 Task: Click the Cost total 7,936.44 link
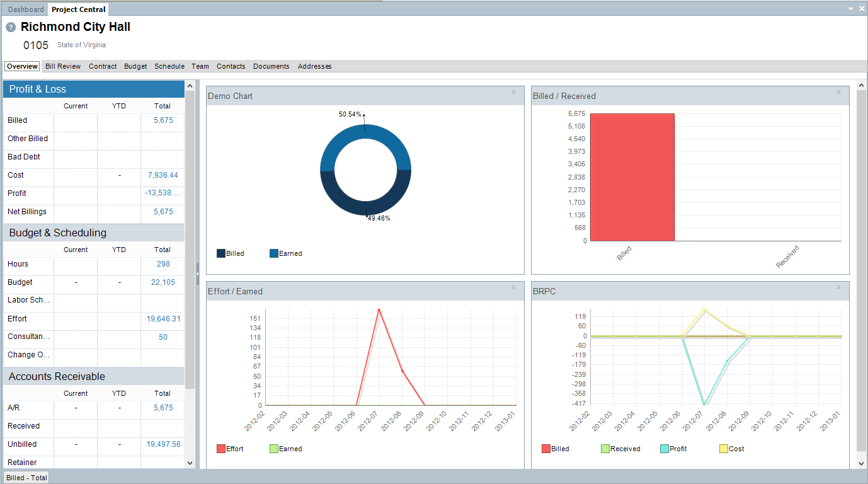[x=163, y=175]
